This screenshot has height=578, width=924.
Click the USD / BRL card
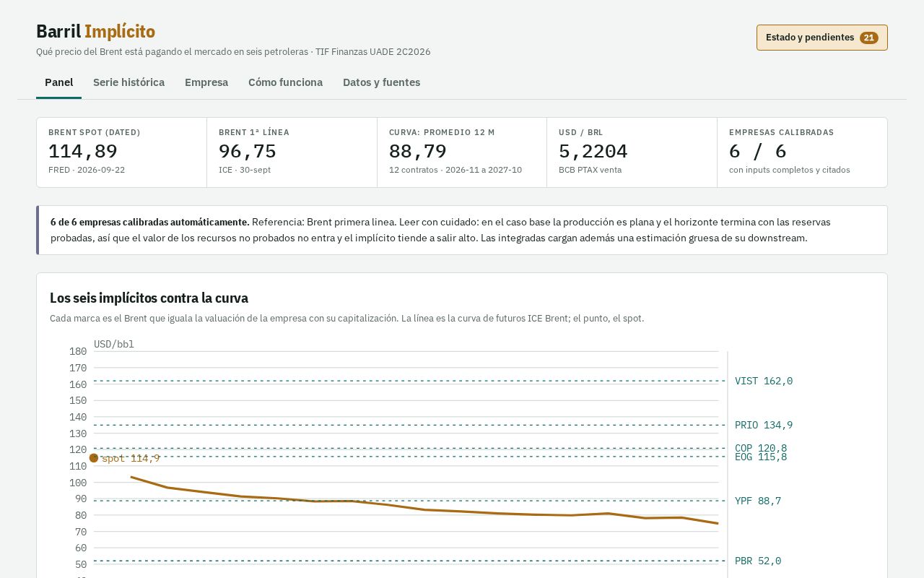[x=632, y=152]
